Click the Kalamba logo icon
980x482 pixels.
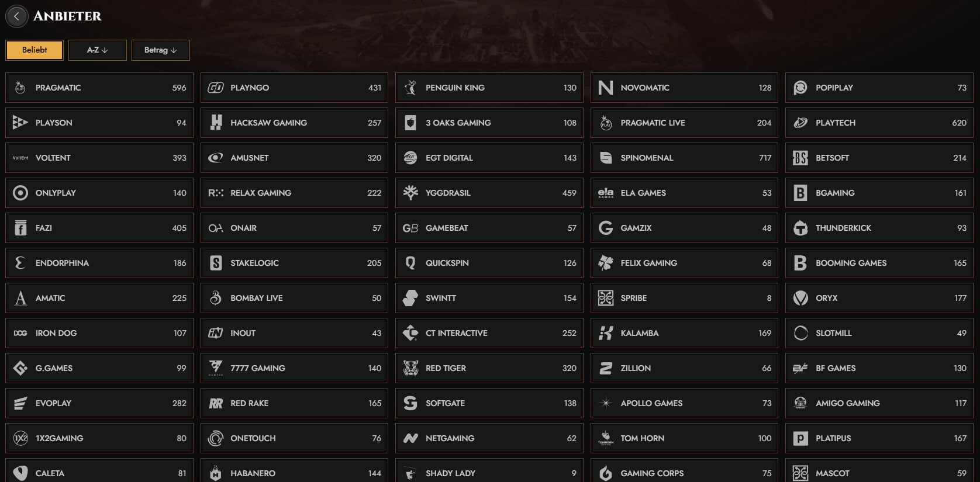tap(606, 333)
